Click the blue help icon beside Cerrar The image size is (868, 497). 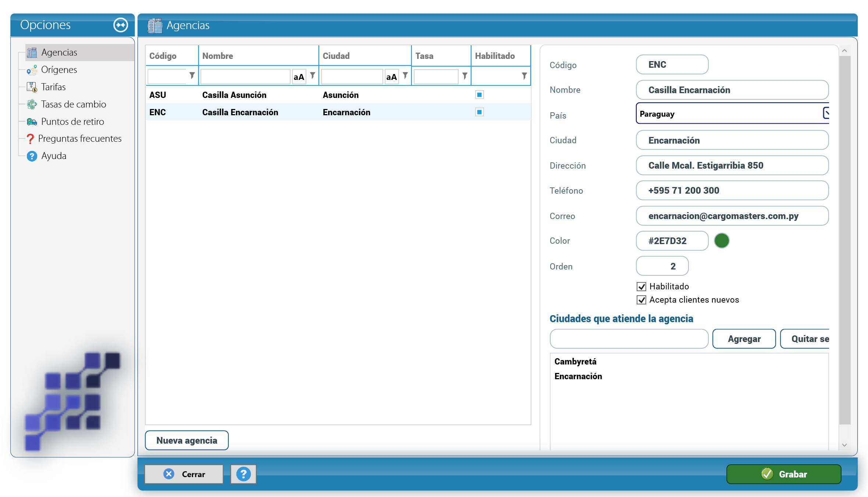(243, 474)
